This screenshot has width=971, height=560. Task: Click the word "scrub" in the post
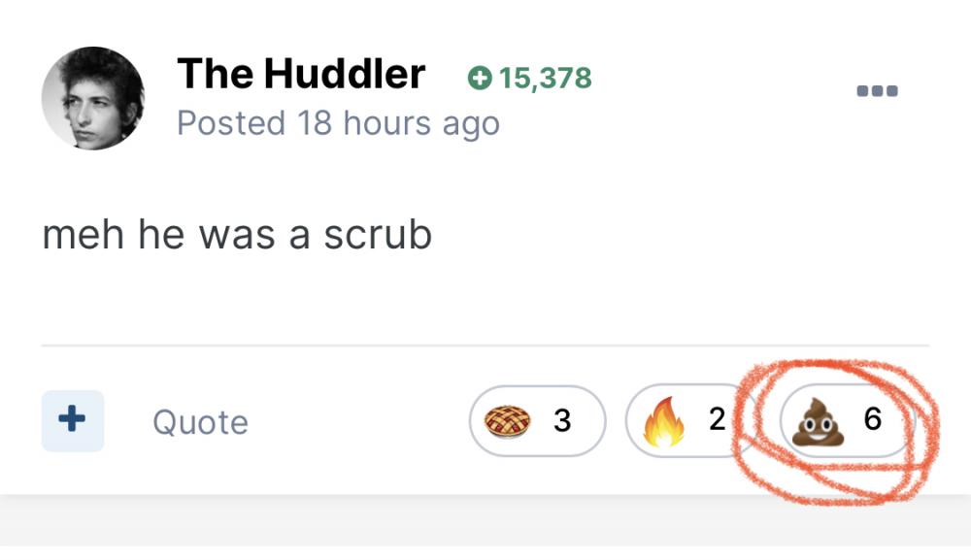[377, 236]
